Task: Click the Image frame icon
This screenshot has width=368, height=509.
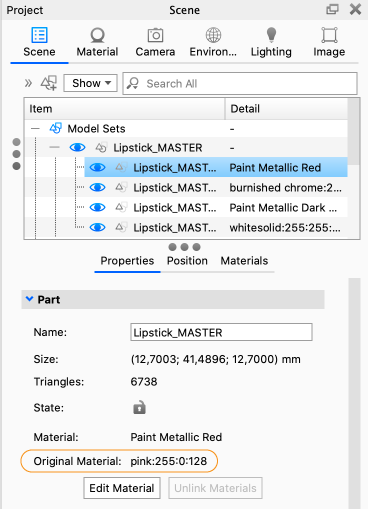Action: pyautogui.click(x=329, y=35)
